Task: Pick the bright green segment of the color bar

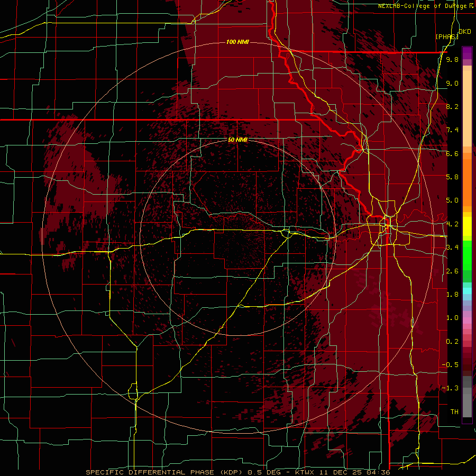Action: (x=467, y=255)
